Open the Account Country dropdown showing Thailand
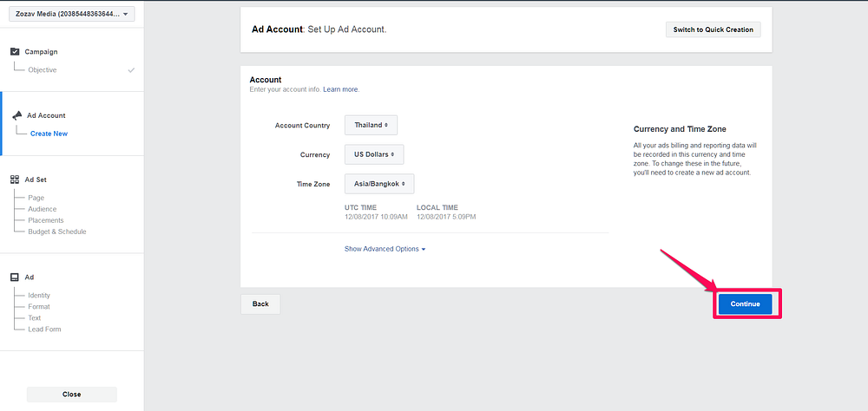The height and width of the screenshot is (411, 868). (x=371, y=125)
